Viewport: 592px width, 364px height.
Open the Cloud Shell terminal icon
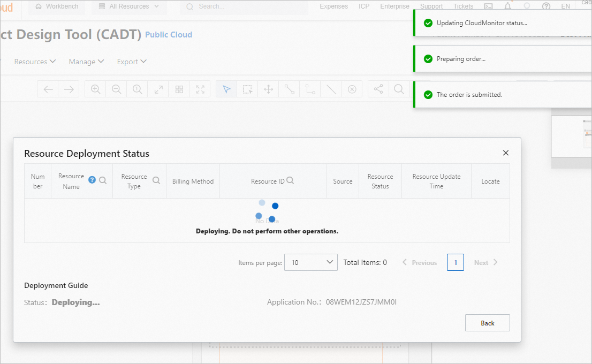click(489, 6)
